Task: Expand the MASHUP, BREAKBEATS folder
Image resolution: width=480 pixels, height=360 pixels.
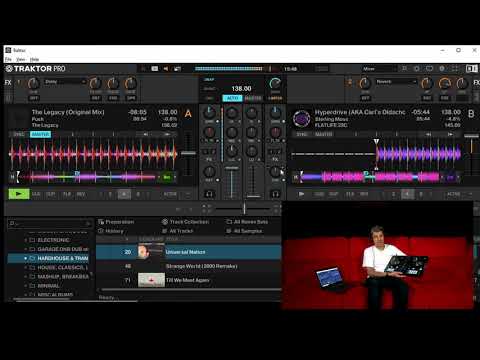Action: pyautogui.click(x=26, y=277)
